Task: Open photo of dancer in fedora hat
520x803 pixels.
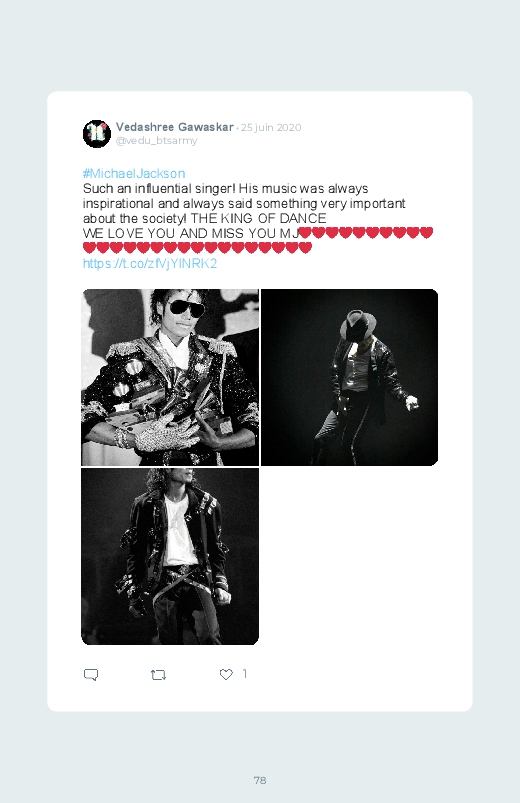Action: pos(349,377)
